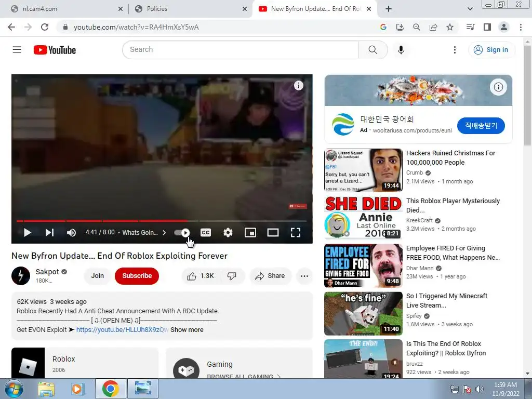Activate the miniplayer icon
The image size is (532, 399).
coord(250,232)
